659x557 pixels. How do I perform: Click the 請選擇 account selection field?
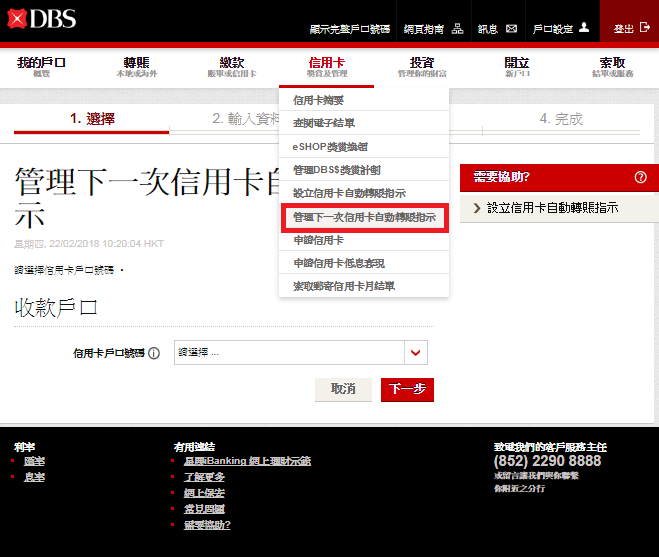point(289,353)
